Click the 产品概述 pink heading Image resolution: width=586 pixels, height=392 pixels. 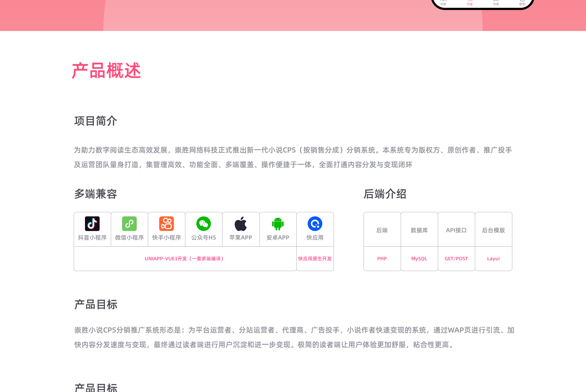pyautogui.click(x=106, y=70)
